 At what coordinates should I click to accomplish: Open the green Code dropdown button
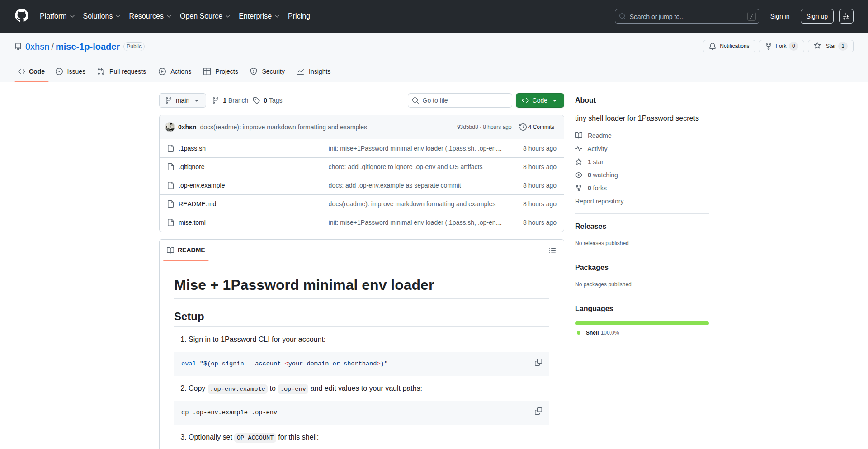tap(540, 100)
